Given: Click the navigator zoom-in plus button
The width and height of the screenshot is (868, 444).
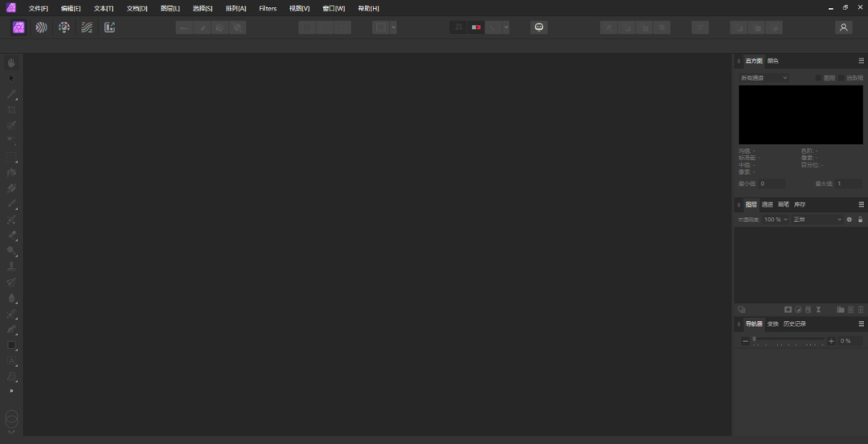Looking at the screenshot, I should [831, 341].
